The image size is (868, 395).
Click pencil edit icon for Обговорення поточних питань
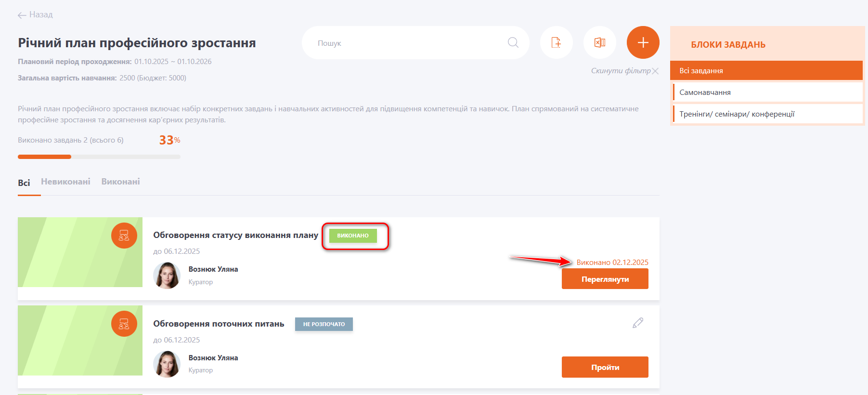tap(637, 323)
